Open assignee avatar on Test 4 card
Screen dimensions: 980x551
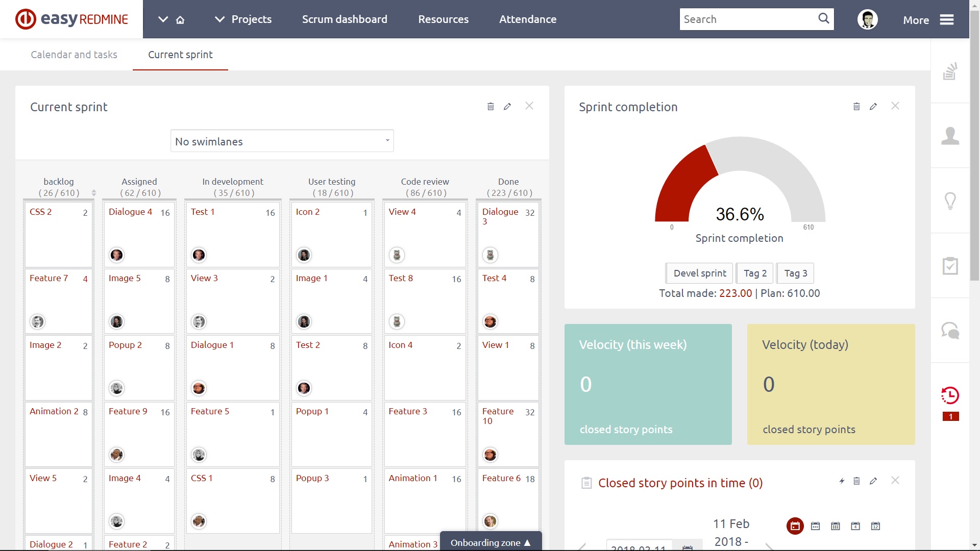pos(490,321)
